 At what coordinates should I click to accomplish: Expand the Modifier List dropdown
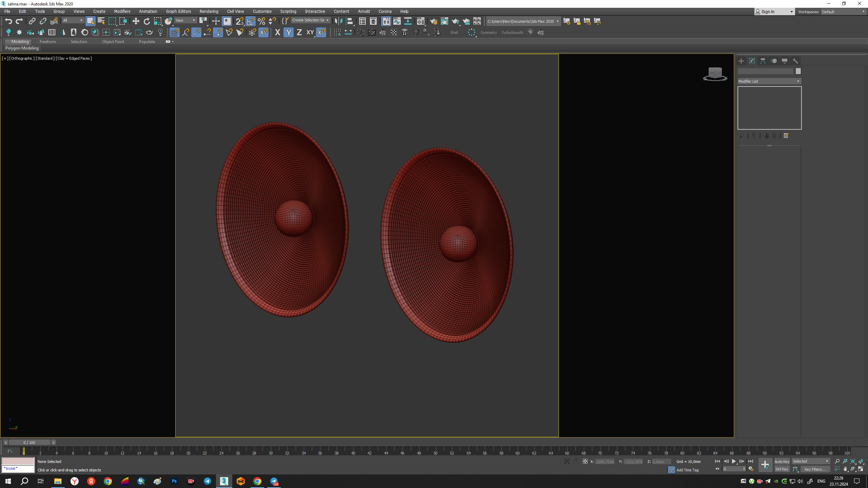tap(769, 81)
